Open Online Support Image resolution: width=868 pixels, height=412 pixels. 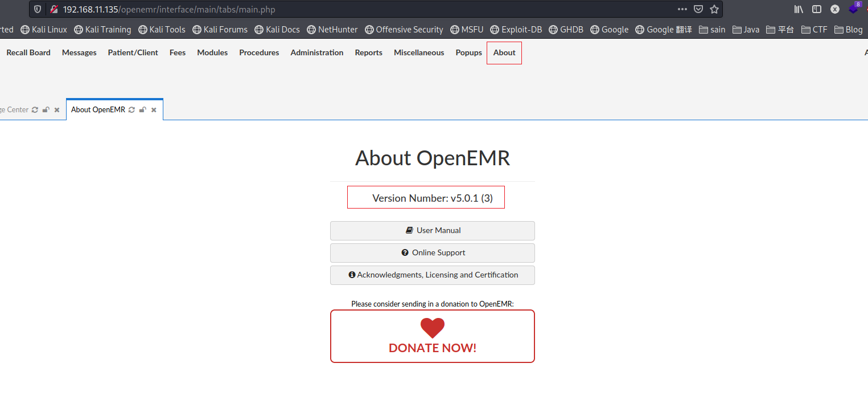point(433,253)
